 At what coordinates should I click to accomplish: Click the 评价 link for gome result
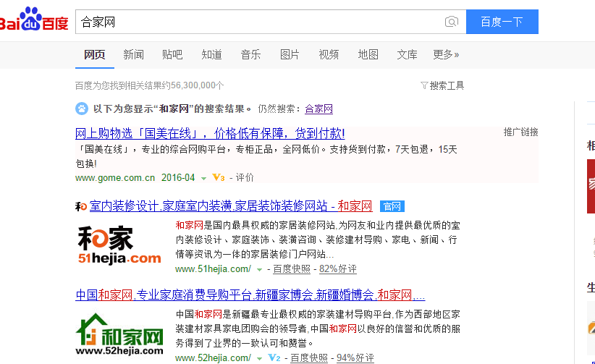click(245, 177)
